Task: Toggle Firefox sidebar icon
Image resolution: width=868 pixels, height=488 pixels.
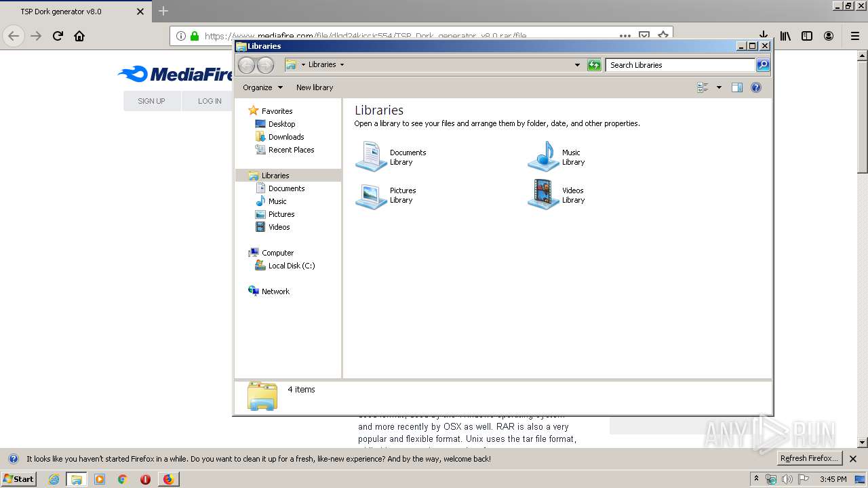Action: 807,36
